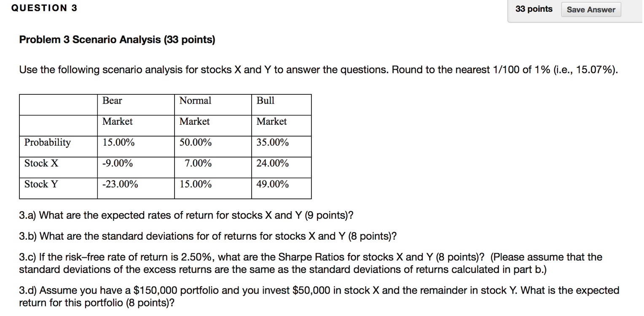Click the Normal column header cell
This screenshot has height=316, width=644.
[196, 101]
